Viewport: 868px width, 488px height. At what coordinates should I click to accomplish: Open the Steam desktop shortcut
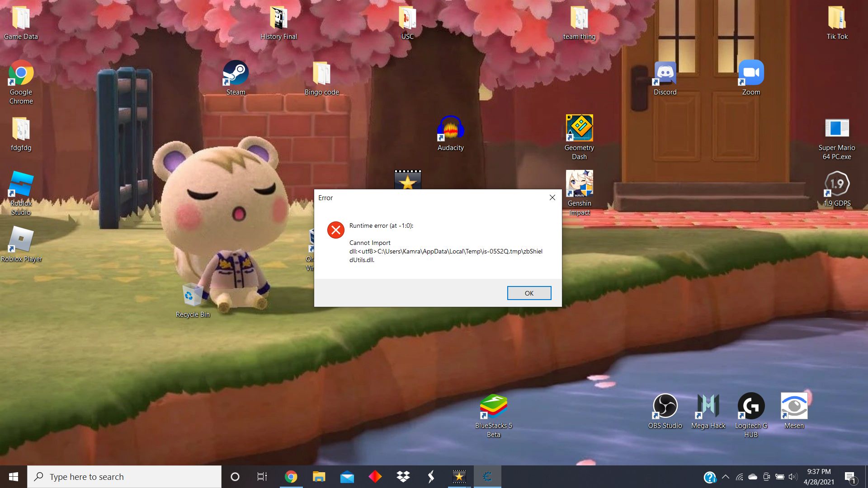tap(236, 74)
